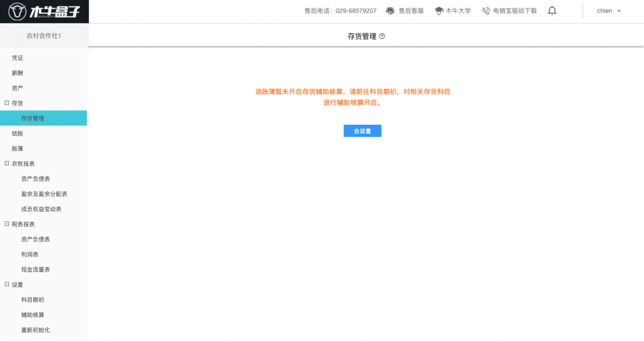The width and height of the screenshot is (644, 342).
Task: Open 资产负债表 under 农牧报表
Action: (35, 179)
